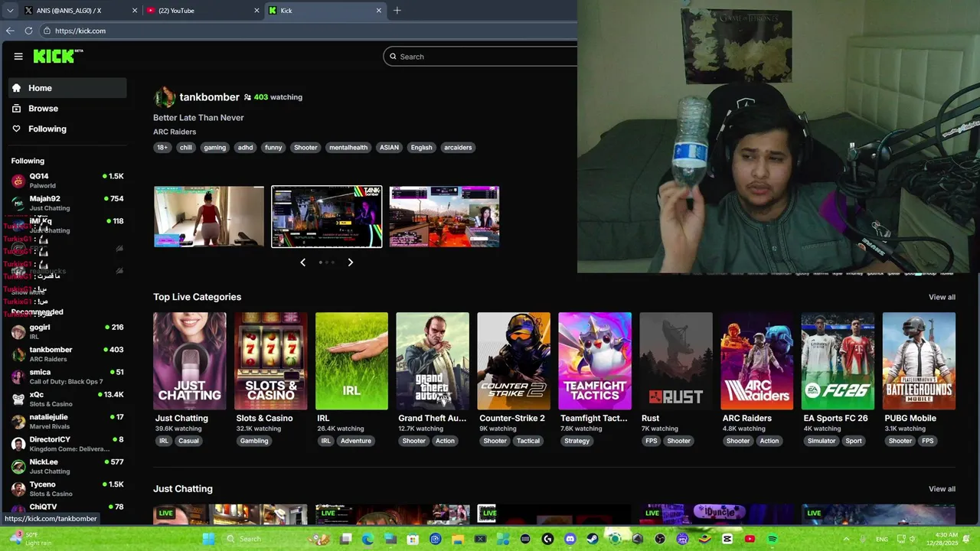Open Browse in sidebar

pos(67,109)
